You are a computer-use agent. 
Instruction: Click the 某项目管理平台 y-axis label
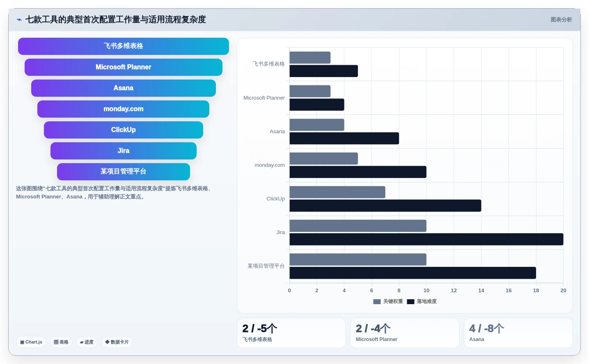[266, 266]
